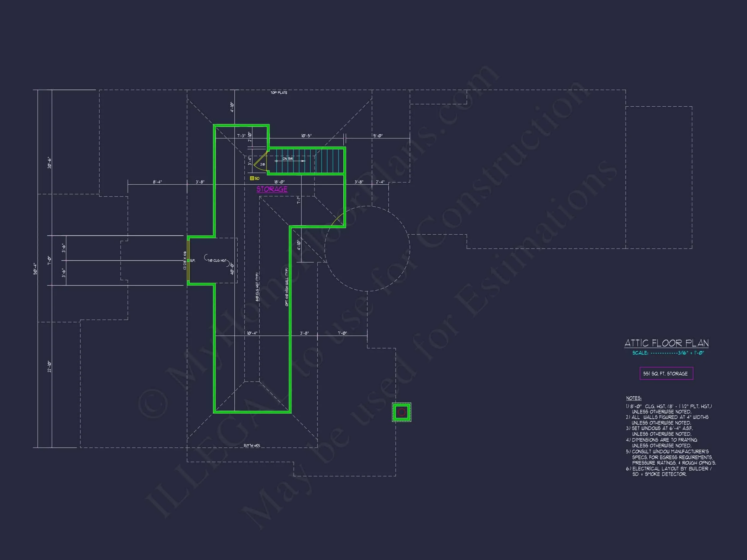Select the ATTIC FLOOR PLAN title

(x=666, y=343)
